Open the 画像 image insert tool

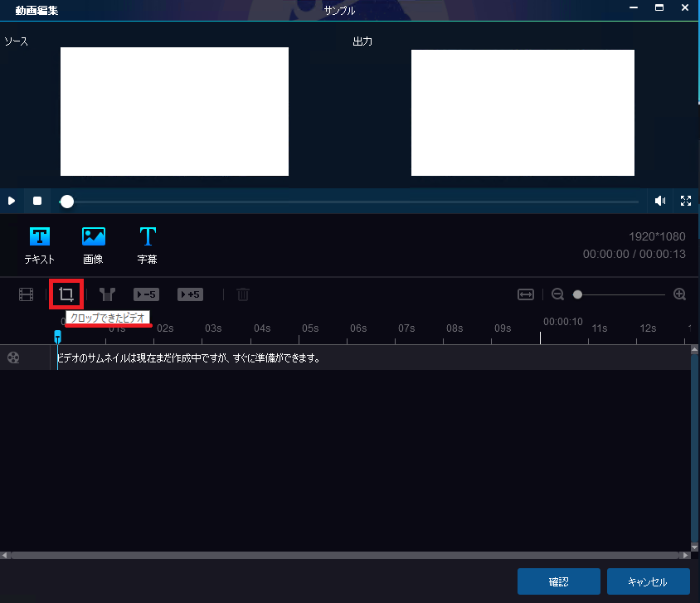pyautogui.click(x=94, y=246)
